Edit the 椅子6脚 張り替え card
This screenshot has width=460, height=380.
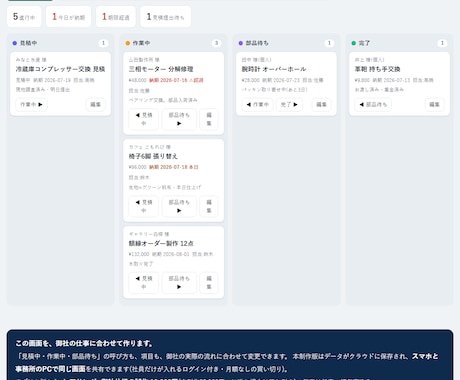click(209, 206)
